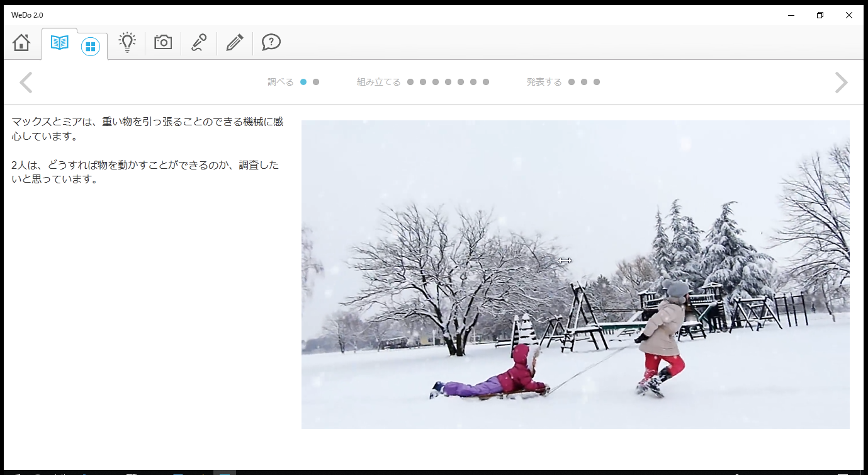Select fourth dot of 組み立てる
Screen dimensions: 868x475
click(x=448, y=82)
